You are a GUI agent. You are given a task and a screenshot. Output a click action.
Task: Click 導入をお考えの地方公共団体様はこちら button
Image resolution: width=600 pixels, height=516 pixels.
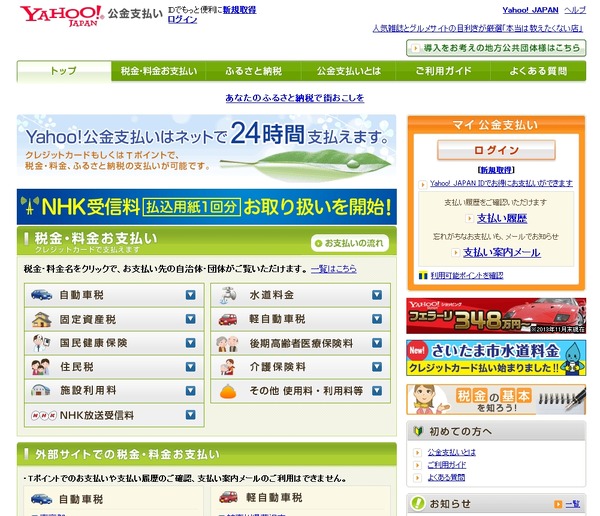click(496, 48)
